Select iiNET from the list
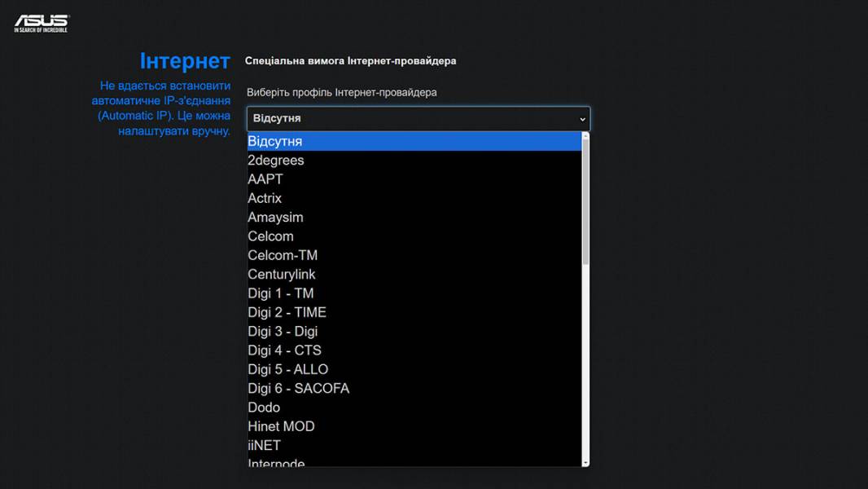868x489 pixels. pos(414,445)
